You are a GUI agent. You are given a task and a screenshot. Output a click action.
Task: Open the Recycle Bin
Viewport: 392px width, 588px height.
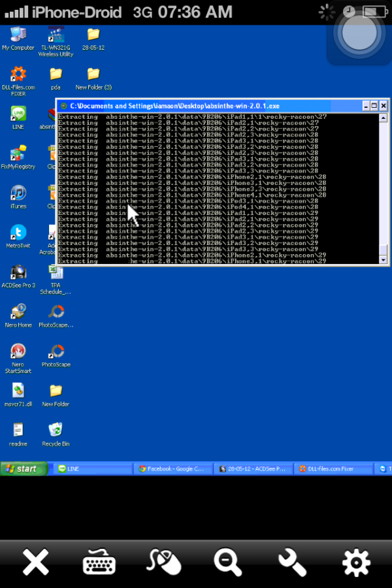(x=56, y=434)
